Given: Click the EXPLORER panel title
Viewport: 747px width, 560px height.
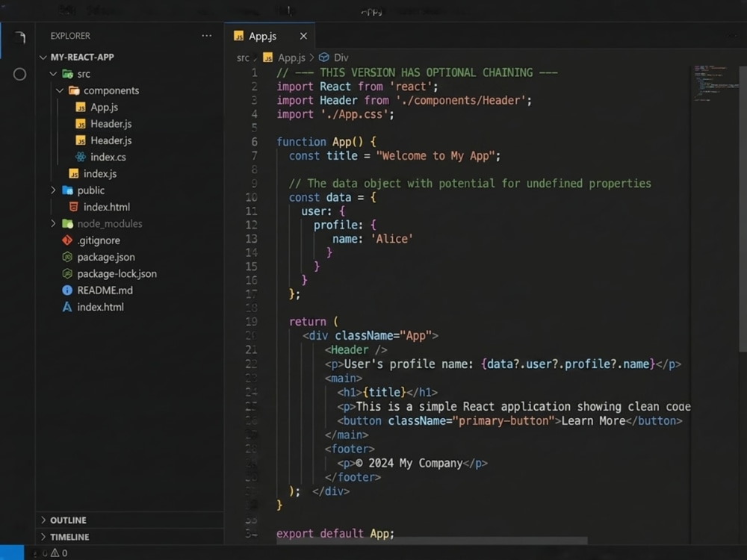Looking at the screenshot, I should [70, 36].
